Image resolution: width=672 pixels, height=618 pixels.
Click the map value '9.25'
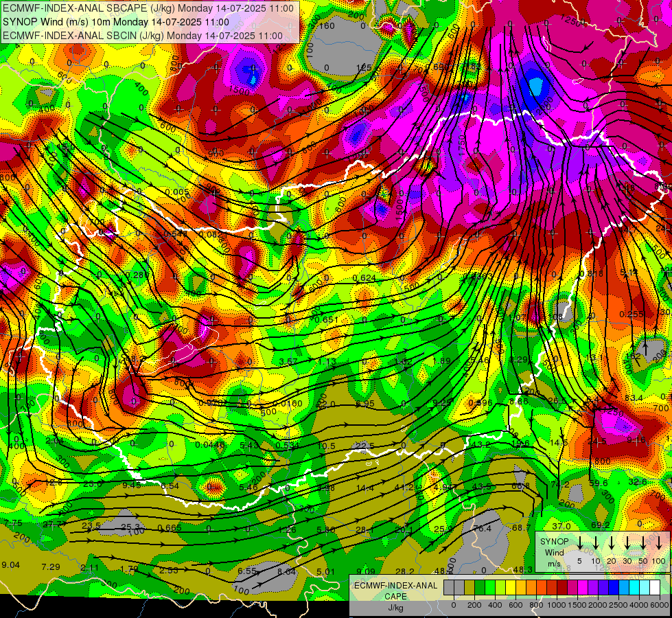point(442,402)
